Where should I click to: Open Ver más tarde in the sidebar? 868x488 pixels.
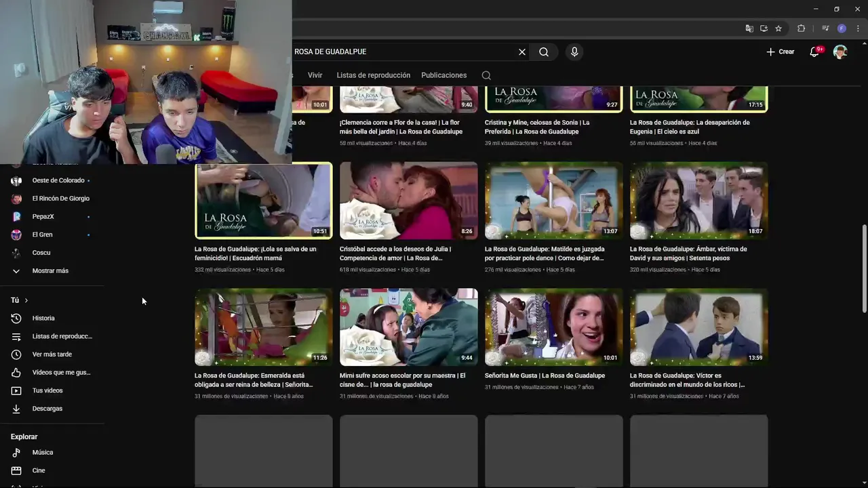click(x=52, y=354)
